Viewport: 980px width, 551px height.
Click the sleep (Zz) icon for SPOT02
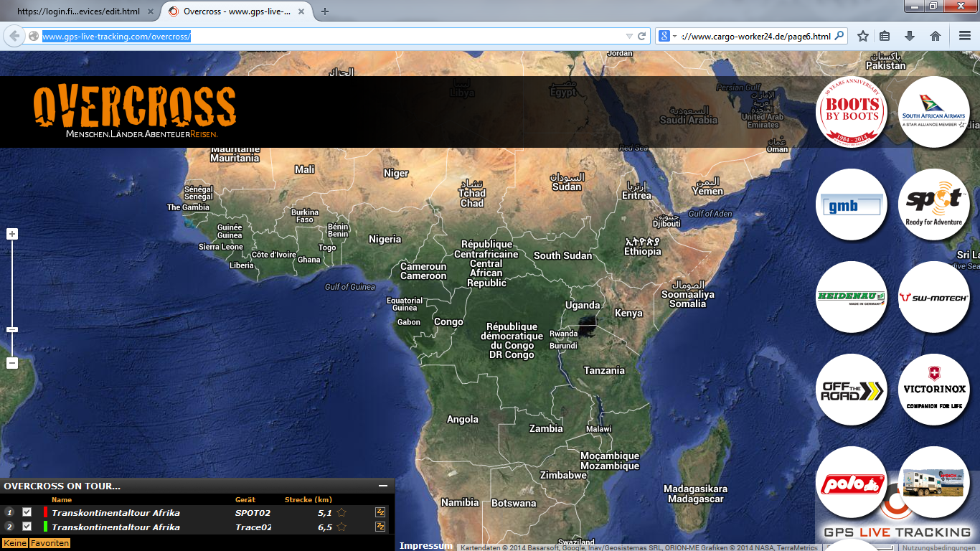click(x=380, y=512)
